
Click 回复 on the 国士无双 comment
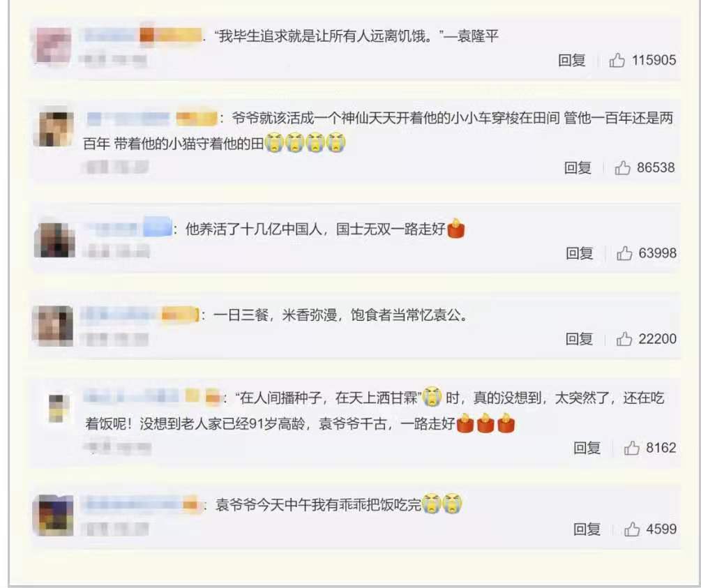pos(580,253)
